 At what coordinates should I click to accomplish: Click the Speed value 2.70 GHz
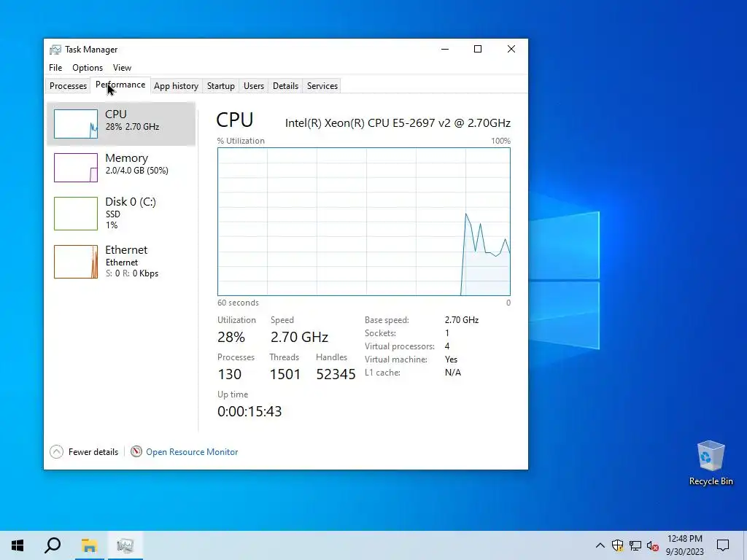299,337
